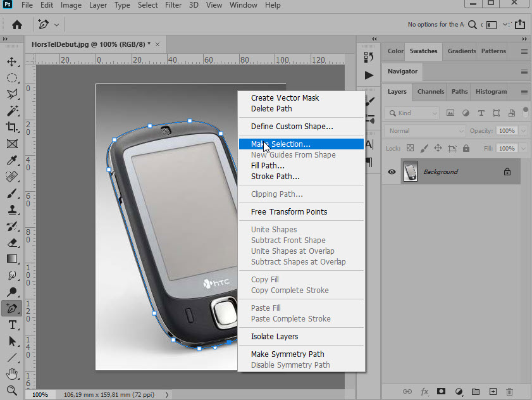The height and width of the screenshot is (400, 532).
Task: Select the Hand tool
Action: (12, 374)
